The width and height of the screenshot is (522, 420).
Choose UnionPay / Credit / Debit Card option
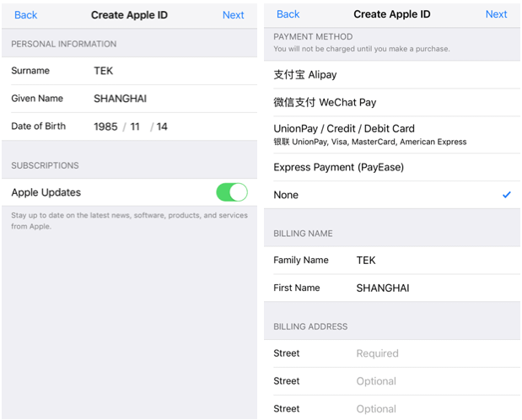392,135
